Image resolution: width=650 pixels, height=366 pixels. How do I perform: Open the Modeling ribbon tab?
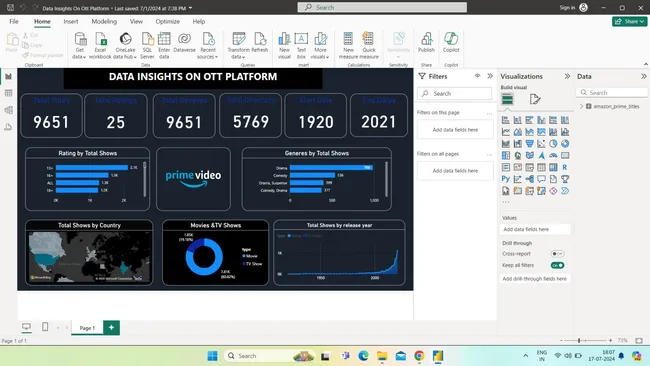tap(104, 22)
